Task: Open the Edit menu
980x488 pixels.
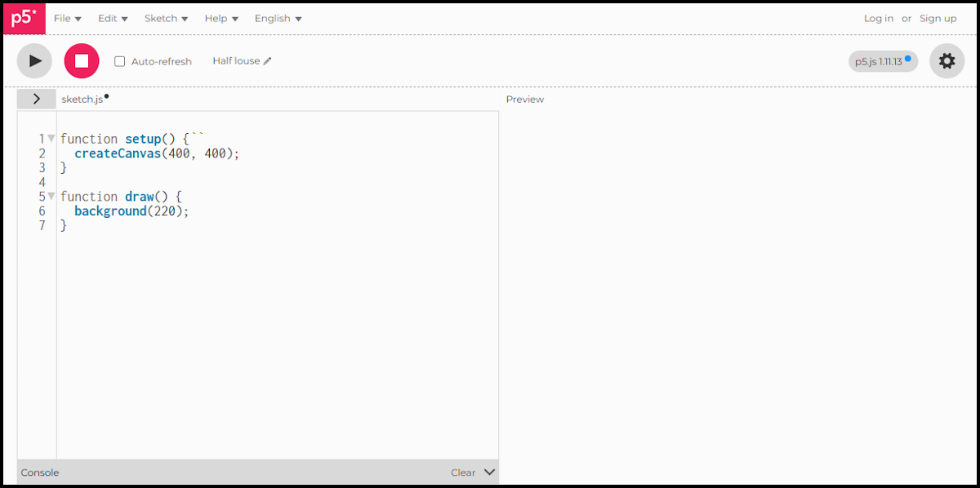Action: [x=113, y=18]
